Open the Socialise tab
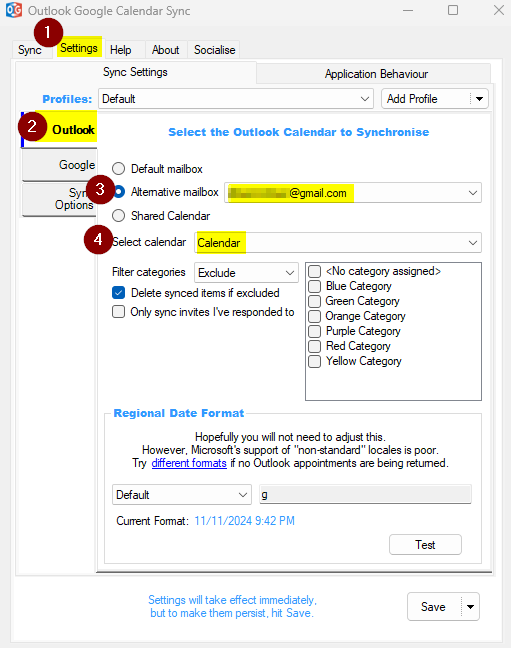The height and width of the screenshot is (648, 511). 215,50
